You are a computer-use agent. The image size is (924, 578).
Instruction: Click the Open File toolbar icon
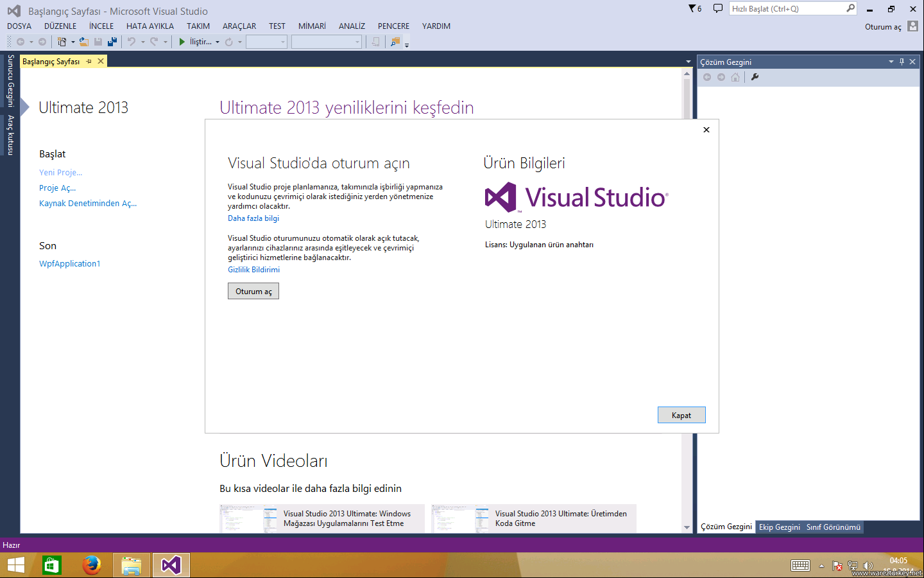click(84, 42)
